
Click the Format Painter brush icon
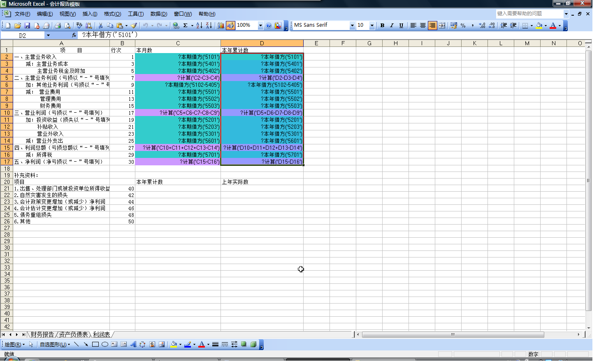pyautogui.click(x=134, y=26)
